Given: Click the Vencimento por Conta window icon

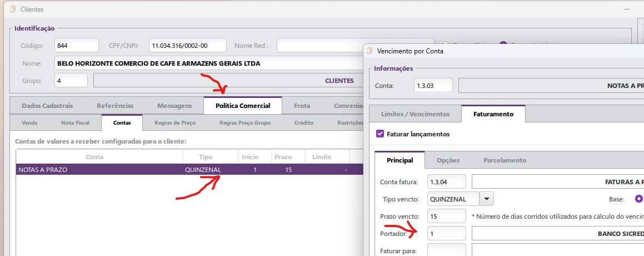Looking at the screenshot, I should tap(370, 51).
